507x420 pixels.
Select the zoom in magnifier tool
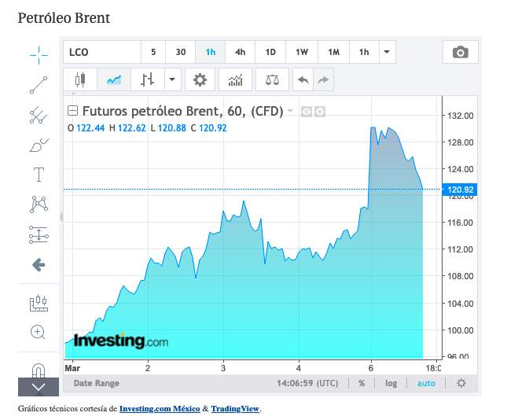click(39, 331)
